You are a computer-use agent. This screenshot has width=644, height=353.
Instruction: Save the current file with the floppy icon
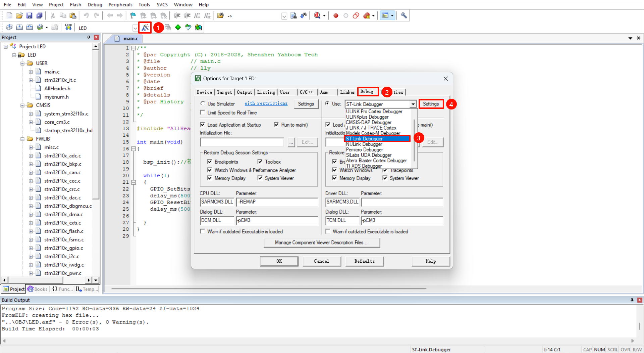coord(29,15)
